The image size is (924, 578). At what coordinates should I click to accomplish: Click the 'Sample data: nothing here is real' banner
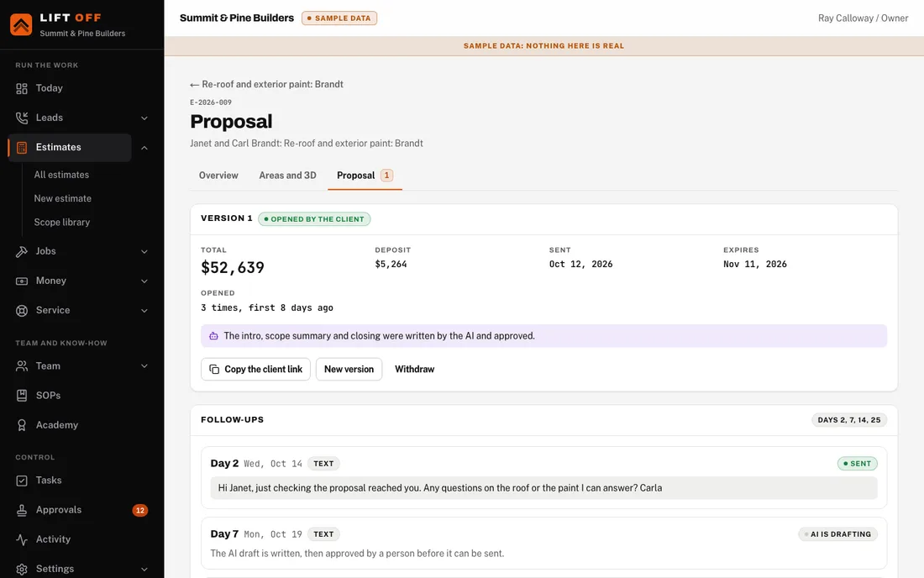(x=544, y=46)
